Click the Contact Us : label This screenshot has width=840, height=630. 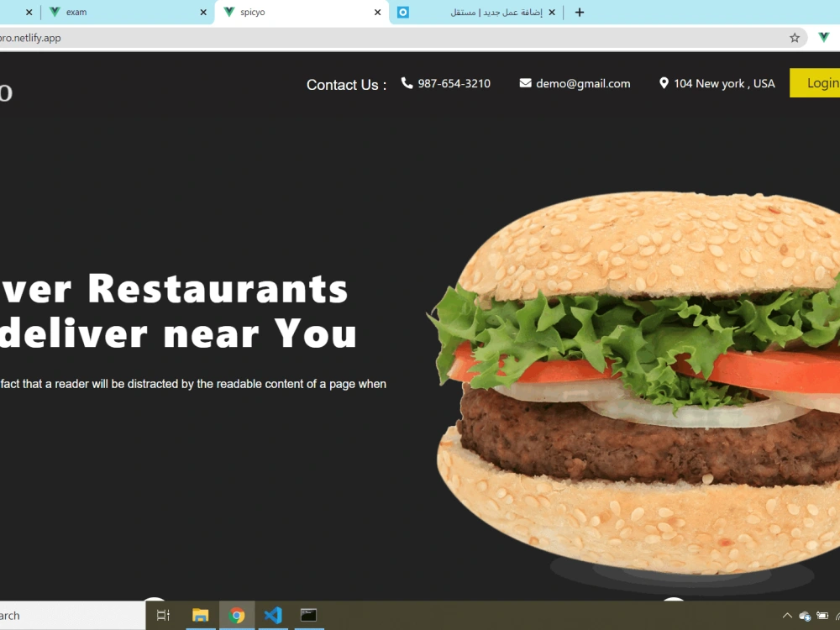pos(346,85)
